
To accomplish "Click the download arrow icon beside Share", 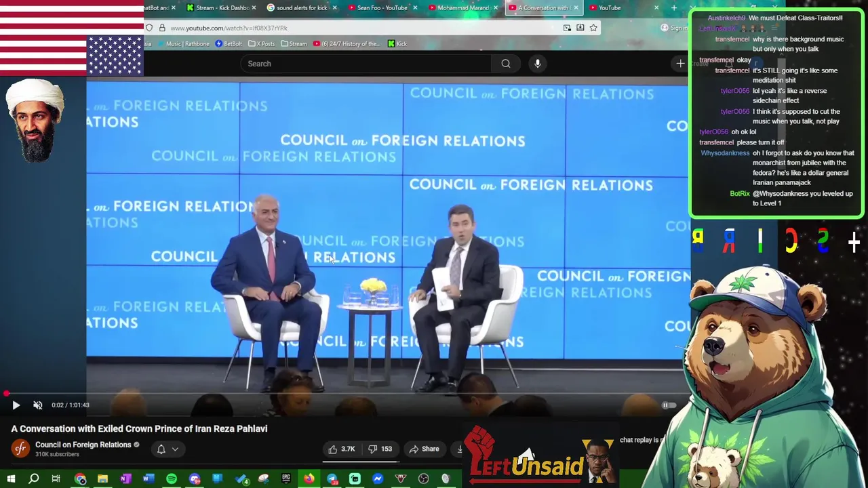I will point(459,449).
